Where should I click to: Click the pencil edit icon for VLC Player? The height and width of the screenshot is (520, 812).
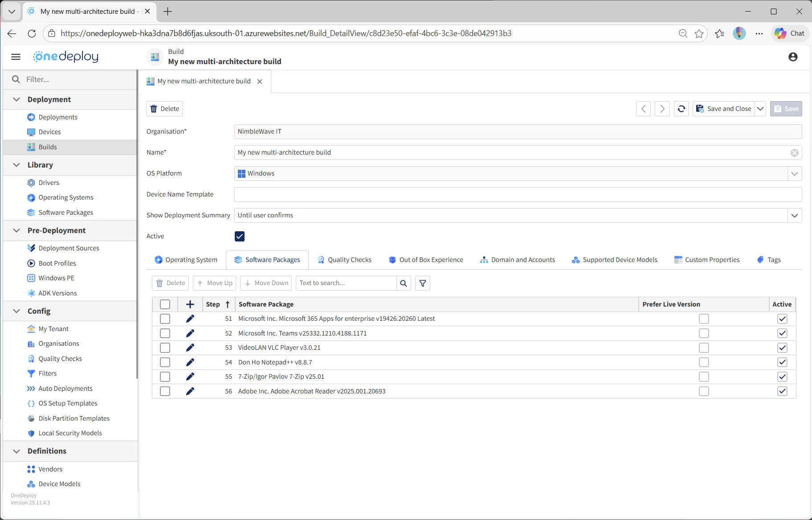pyautogui.click(x=190, y=348)
